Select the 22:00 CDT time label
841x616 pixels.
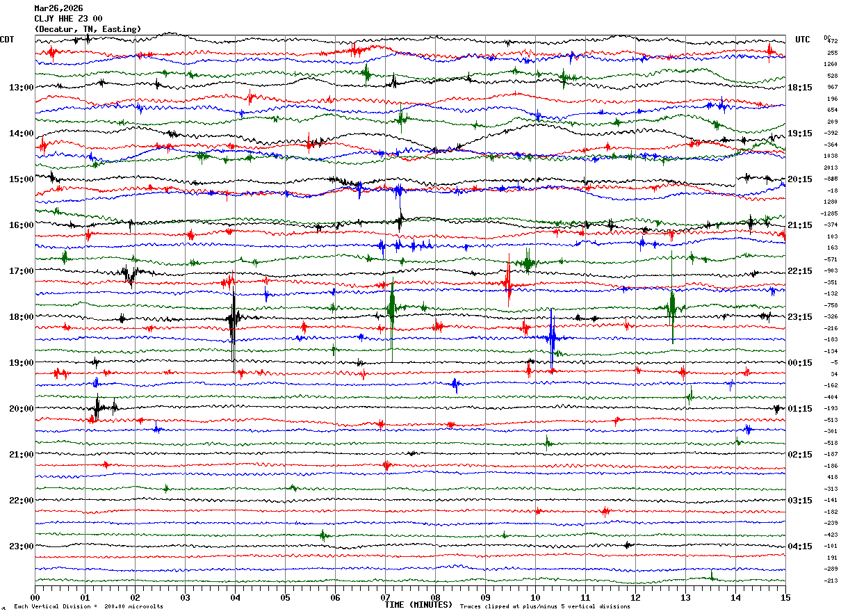pyautogui.click(x=22, y=501)
